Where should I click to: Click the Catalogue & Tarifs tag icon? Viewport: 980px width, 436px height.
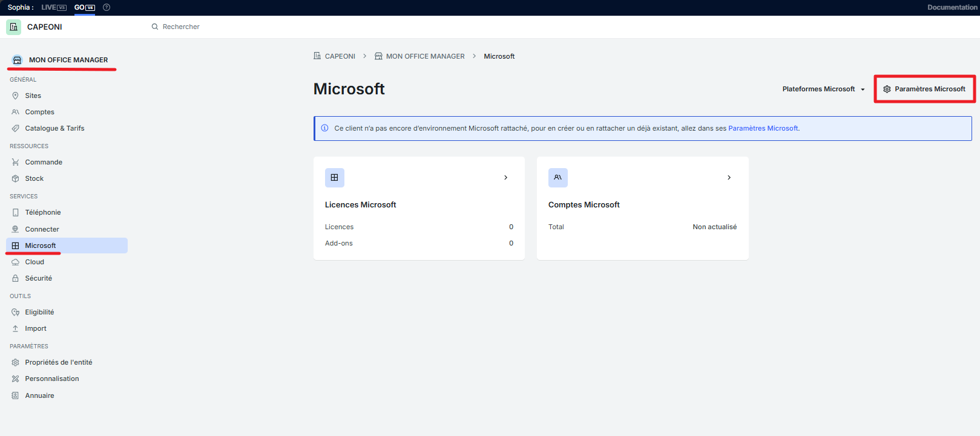coord(16,128)
